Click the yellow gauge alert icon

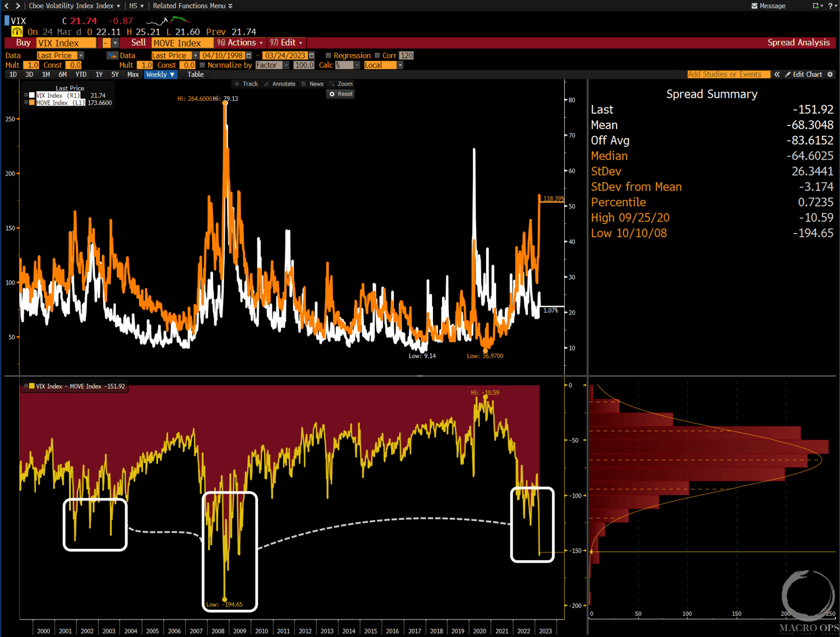17,32
